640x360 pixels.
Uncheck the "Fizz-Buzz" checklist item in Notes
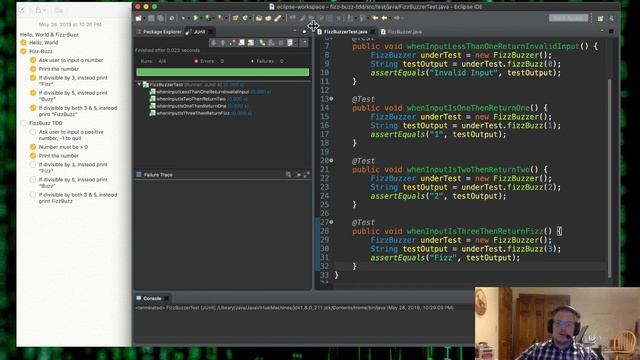coord(23,51)
